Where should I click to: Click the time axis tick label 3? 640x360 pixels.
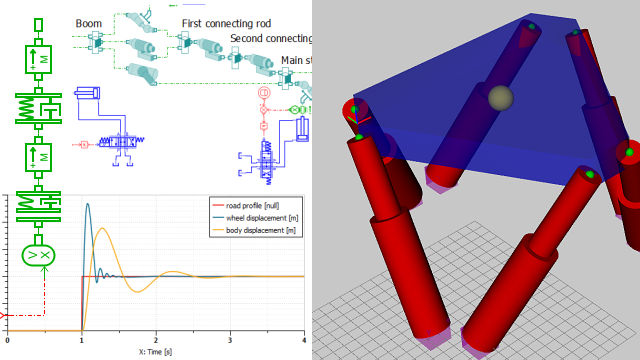tap(230, 340)
